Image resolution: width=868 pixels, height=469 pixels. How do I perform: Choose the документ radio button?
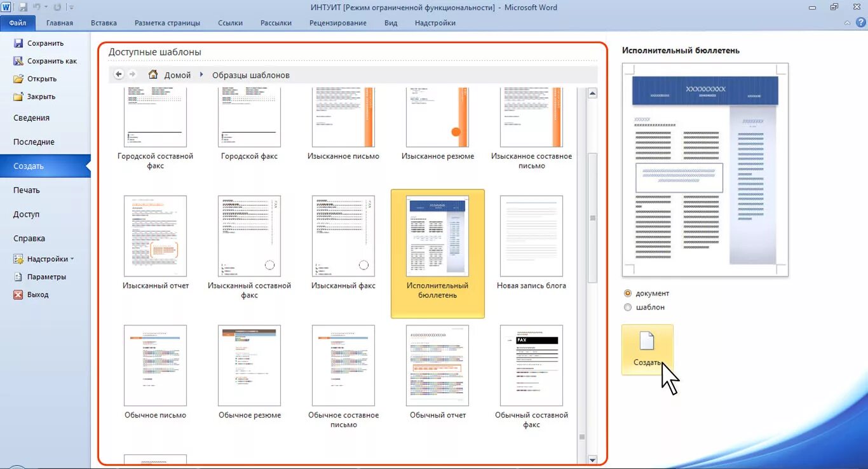point(628,294)
